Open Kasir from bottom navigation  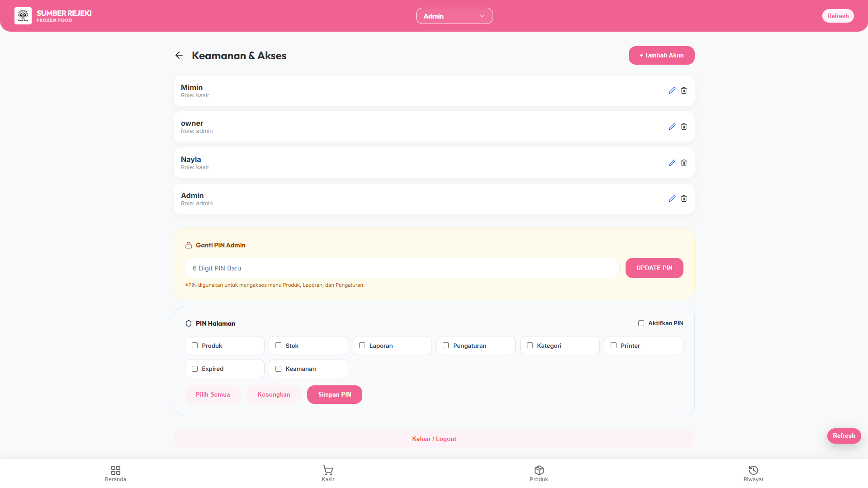click(x=328, y=474)
